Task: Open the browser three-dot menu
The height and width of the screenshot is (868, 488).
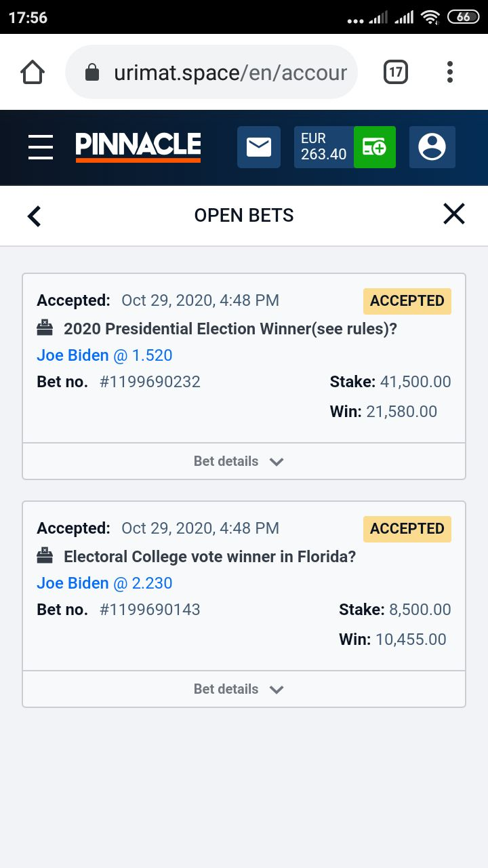Action: click(450, 72)
